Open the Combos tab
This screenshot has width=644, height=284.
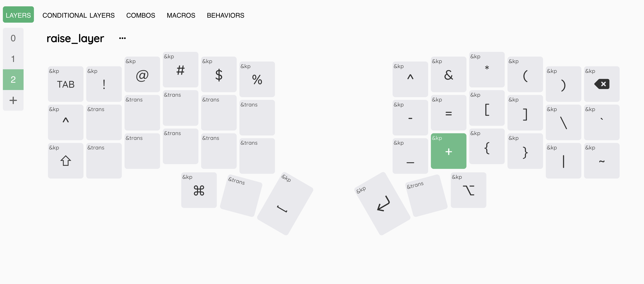(x=140, y=15)
